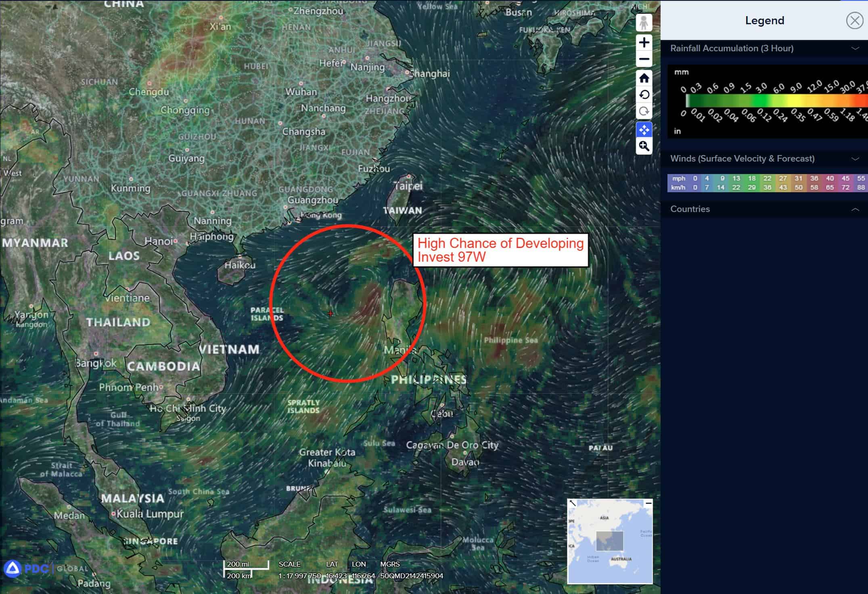Click the Haikou city label

[240, 265]
